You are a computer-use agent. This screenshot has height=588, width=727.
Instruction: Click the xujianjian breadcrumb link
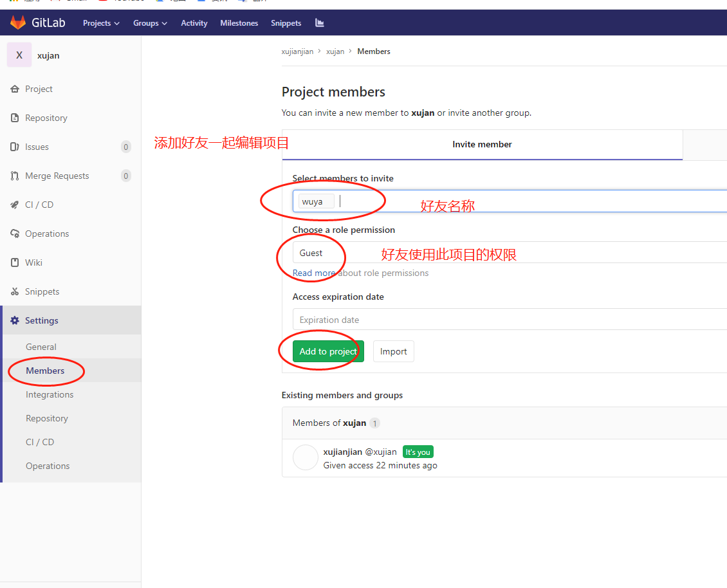pos(297,51)
